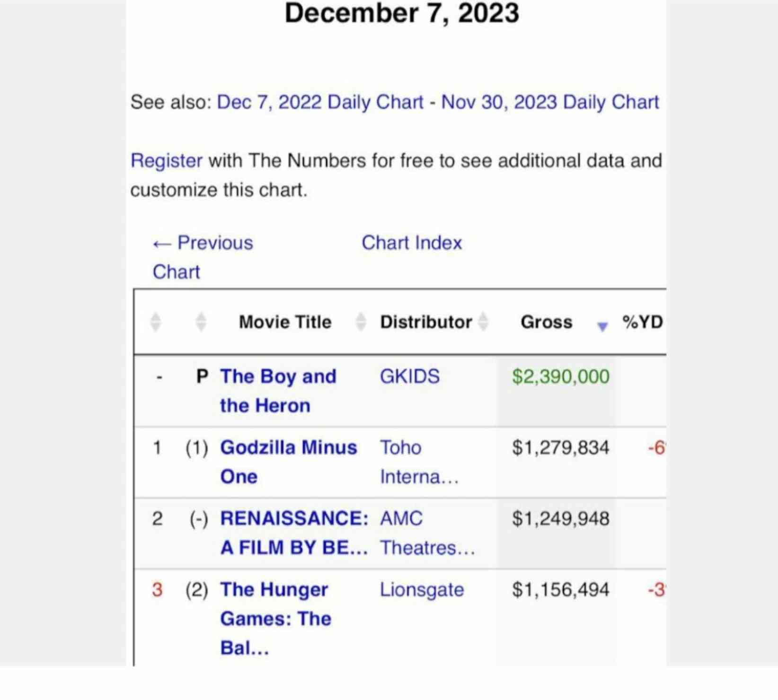Open Godzilla Minus One movie page
Viewport: 778px width, 700px height.
[x=289, y=462]
